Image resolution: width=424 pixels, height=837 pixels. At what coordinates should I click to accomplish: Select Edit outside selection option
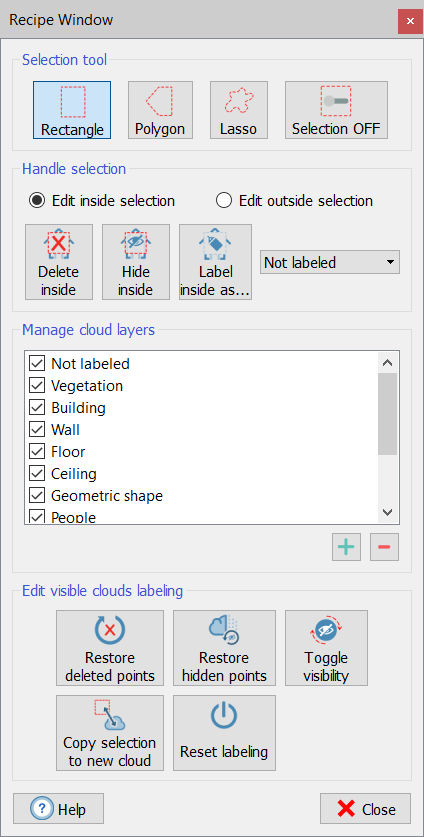294,201
